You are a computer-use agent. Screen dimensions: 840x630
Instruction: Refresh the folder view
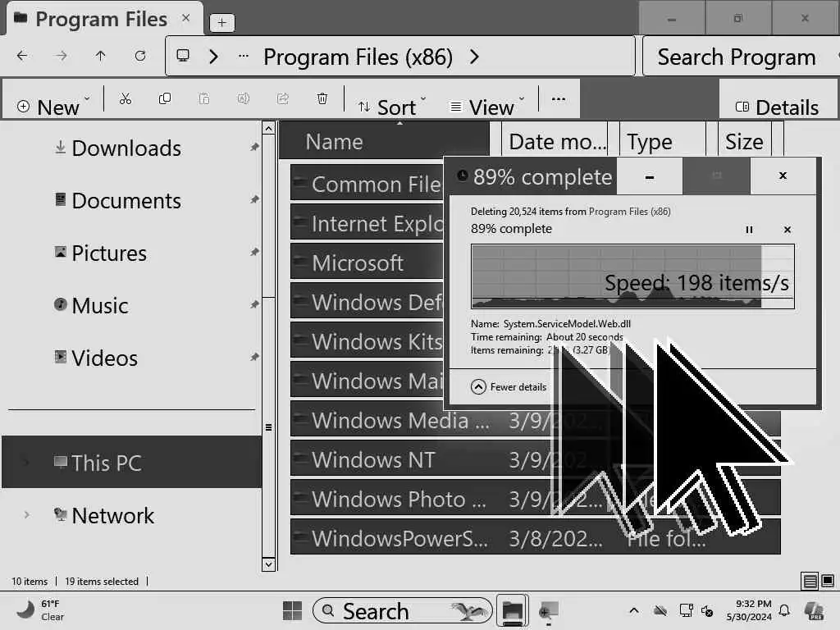pos(139,55)
